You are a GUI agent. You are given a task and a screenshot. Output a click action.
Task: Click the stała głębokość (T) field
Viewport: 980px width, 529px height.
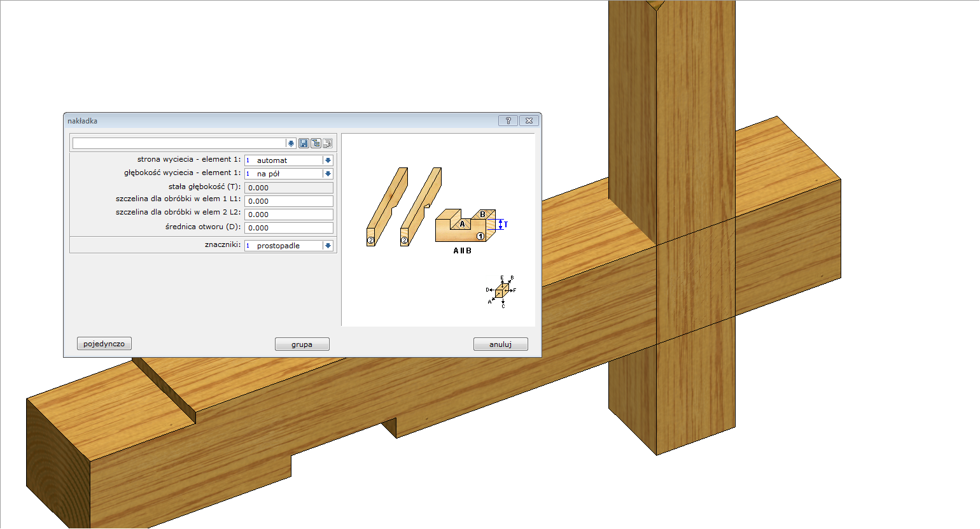(289, 188)
